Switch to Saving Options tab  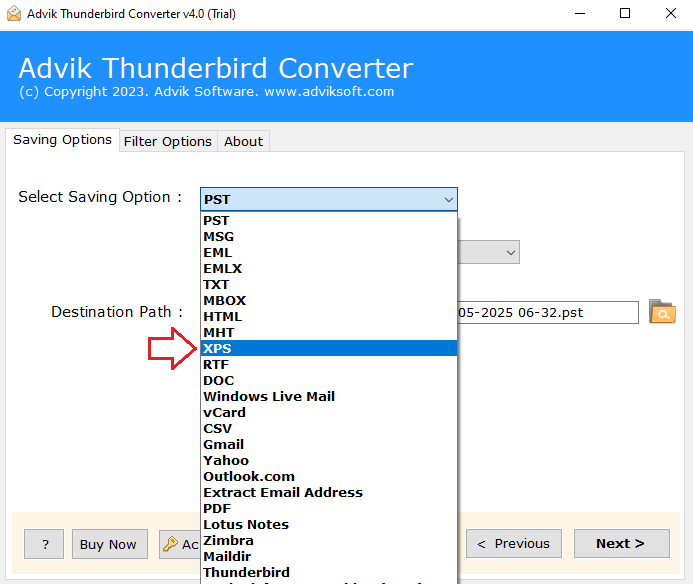62,140
